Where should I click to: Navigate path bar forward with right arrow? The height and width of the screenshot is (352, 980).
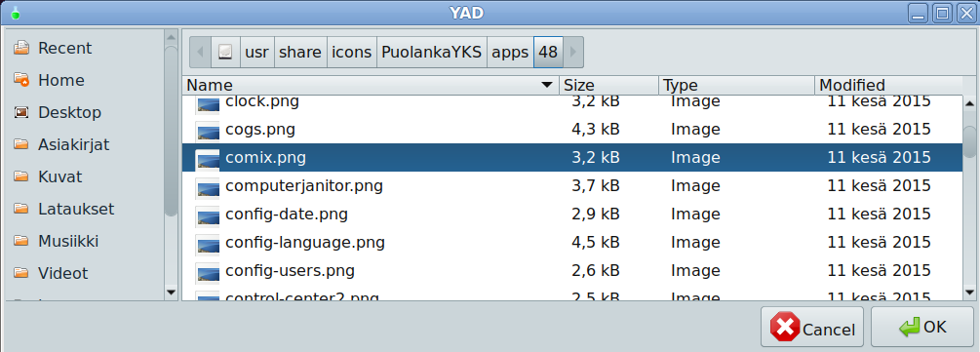[573, 52]
